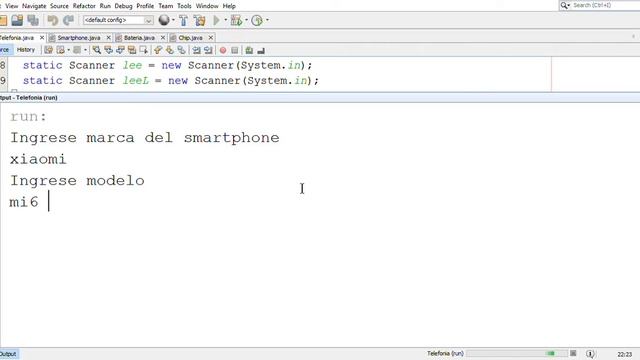Click Find Previous Occurrence icon
640x360 pixels.
click(x=109, y=50)
